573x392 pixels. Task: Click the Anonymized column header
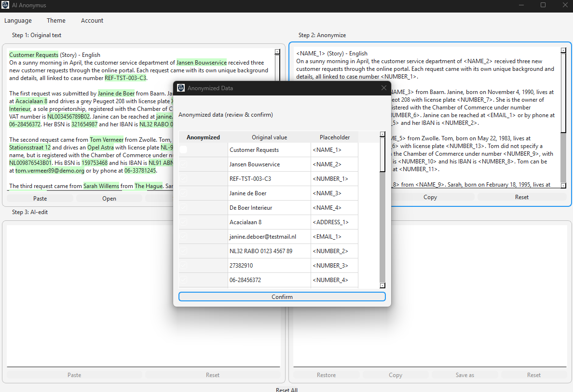point(203,137)
